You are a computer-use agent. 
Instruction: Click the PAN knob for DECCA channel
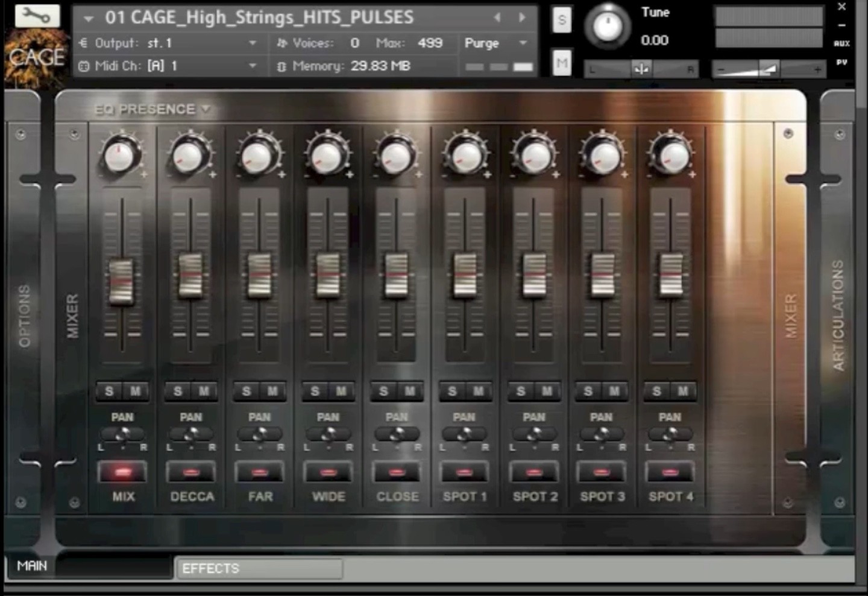pyautogui.click(x=190, y=434)
